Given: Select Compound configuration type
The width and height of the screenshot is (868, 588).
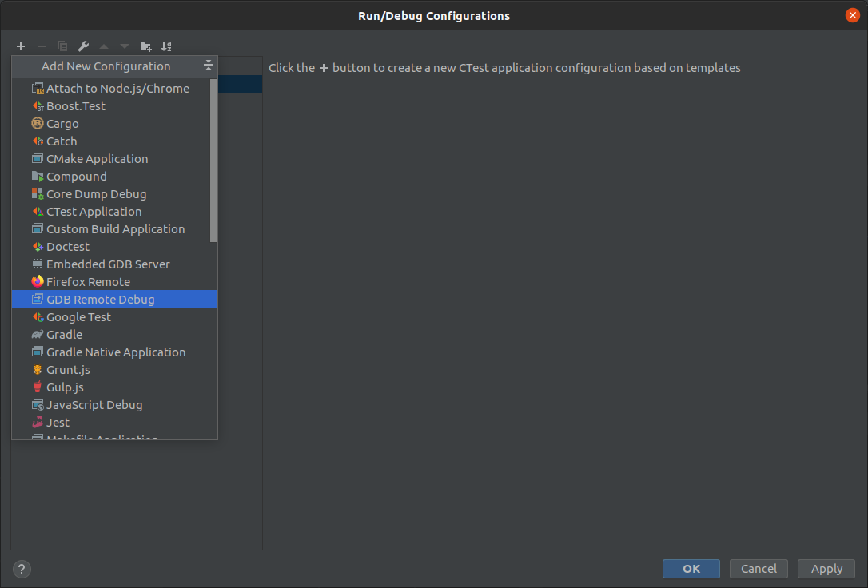Looking at the screenshot, I should pyautogui.click(x=114, y=177).
